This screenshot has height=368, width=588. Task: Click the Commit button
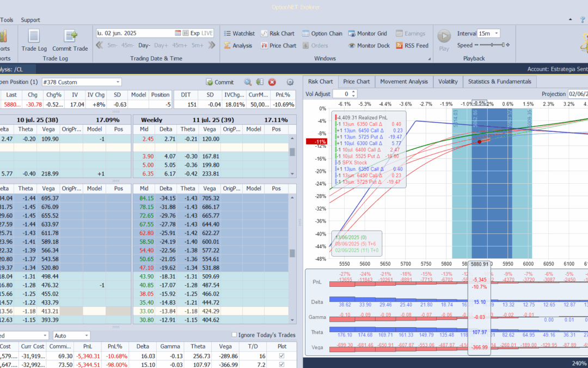(x=220, y=82)
